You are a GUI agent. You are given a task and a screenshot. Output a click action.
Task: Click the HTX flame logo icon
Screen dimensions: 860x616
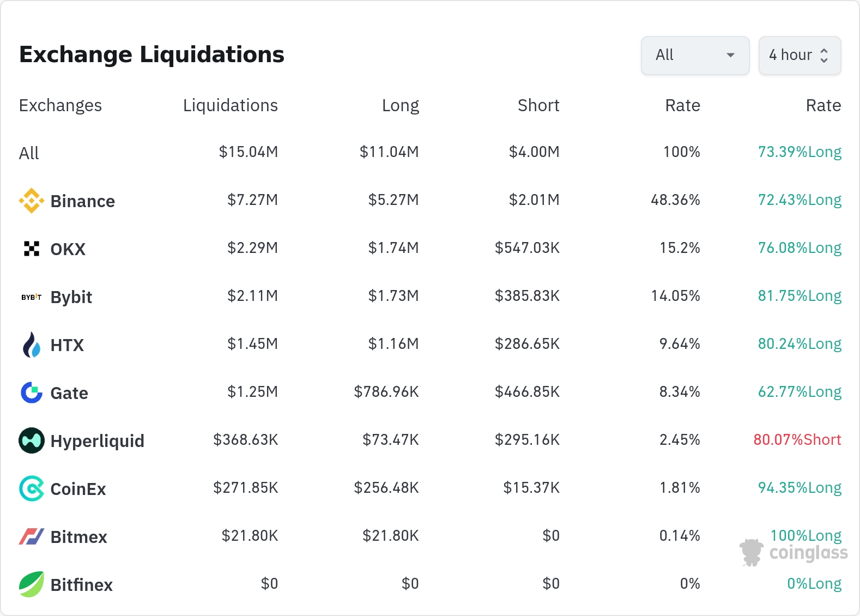click(x=32, y=345)
